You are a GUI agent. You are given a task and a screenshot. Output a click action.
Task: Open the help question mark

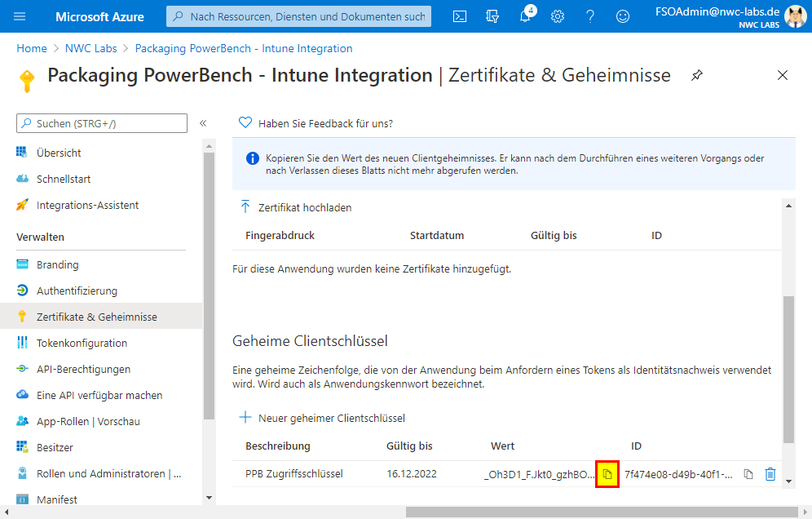click(x=590, y=16)
